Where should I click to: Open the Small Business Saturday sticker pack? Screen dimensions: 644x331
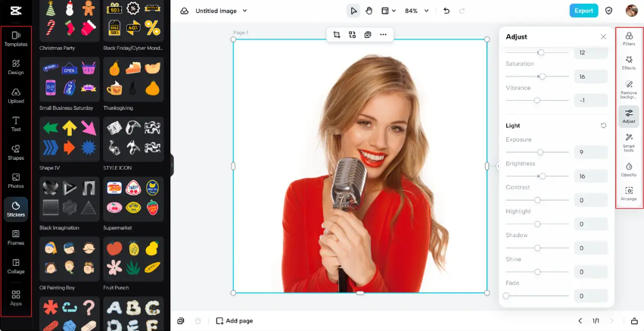coord(70,80)
